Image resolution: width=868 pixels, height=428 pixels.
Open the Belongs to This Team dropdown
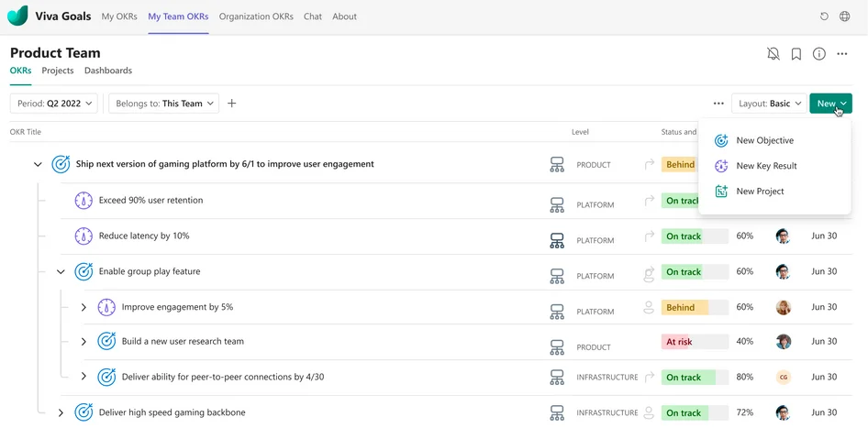tap(163, 104)
